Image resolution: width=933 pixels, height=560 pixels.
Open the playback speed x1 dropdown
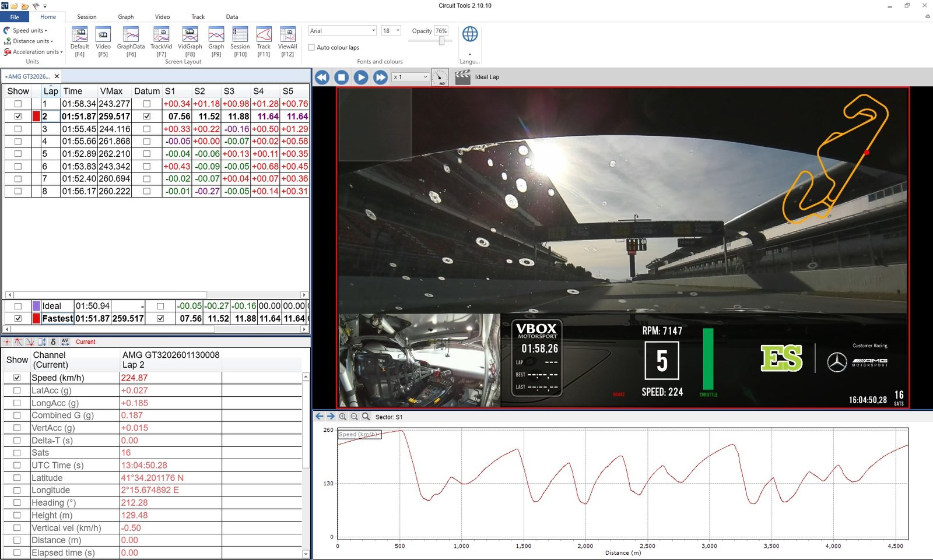425,77
